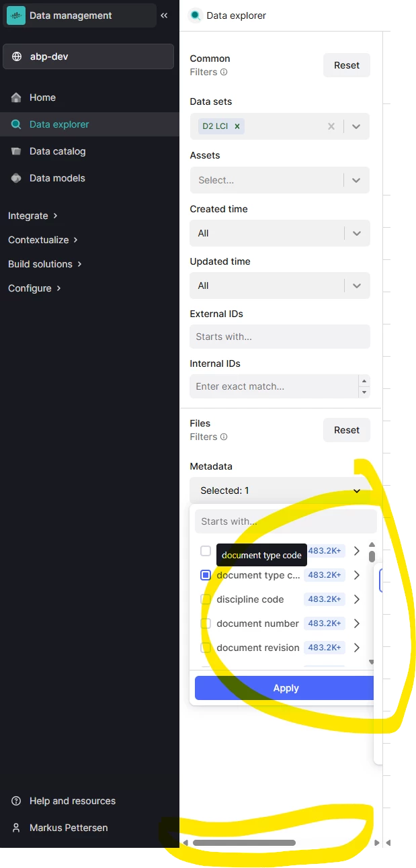Image resolution: width=416 pixels, height=868 pixels.
Task: Check the discipline code checkbox
Action: point(206,599)
